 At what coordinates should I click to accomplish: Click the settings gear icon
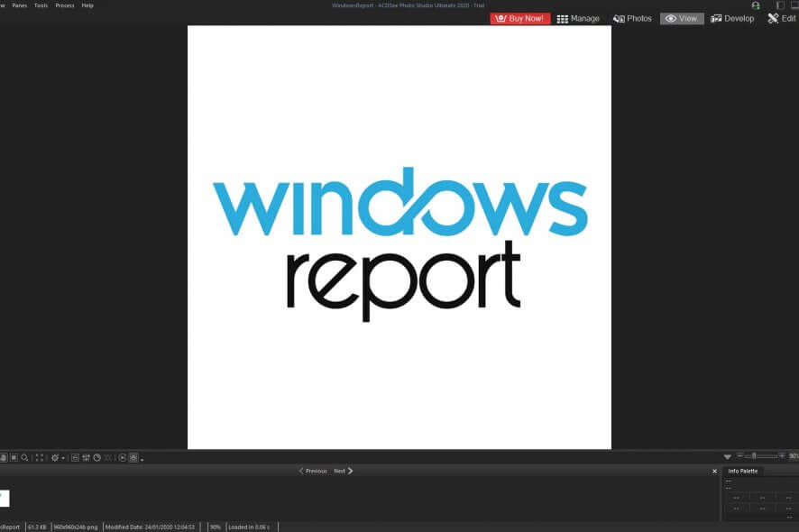(55, 457)
